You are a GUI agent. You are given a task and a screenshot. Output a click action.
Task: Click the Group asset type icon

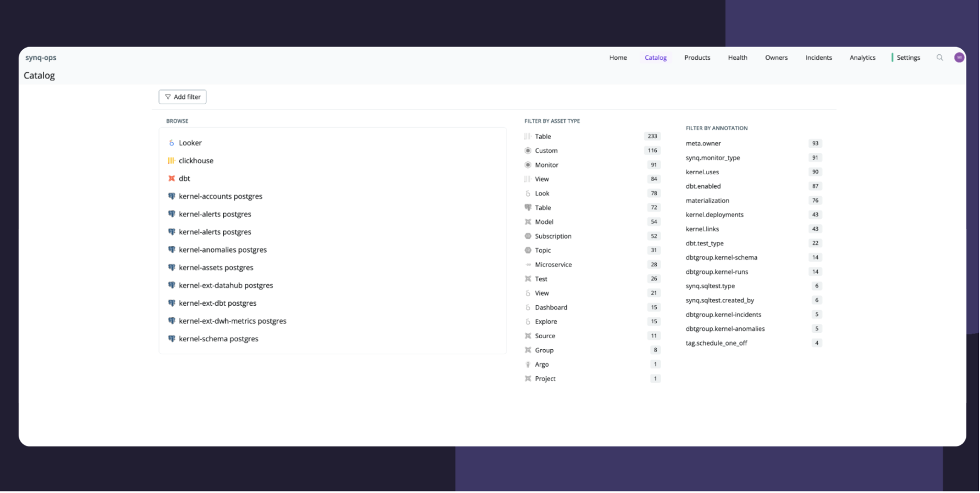click(528, 350)
